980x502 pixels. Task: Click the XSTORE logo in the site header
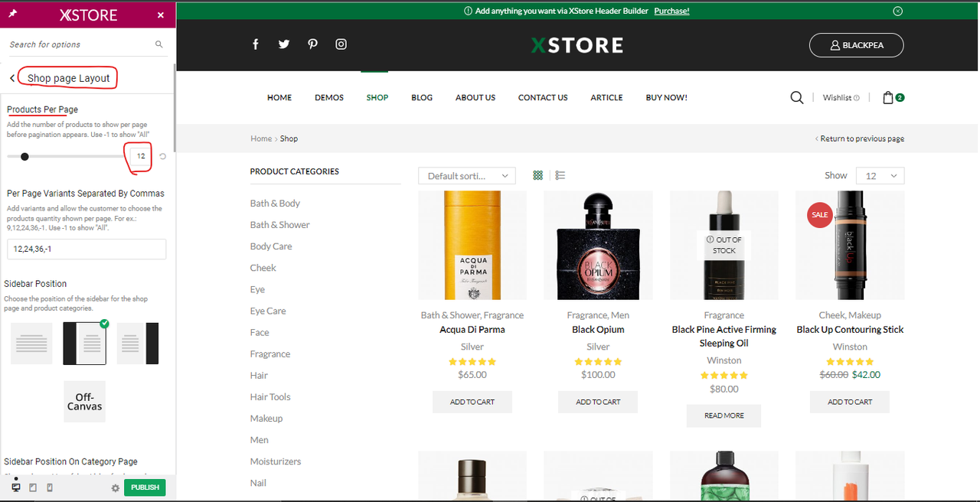coord(577,45)
